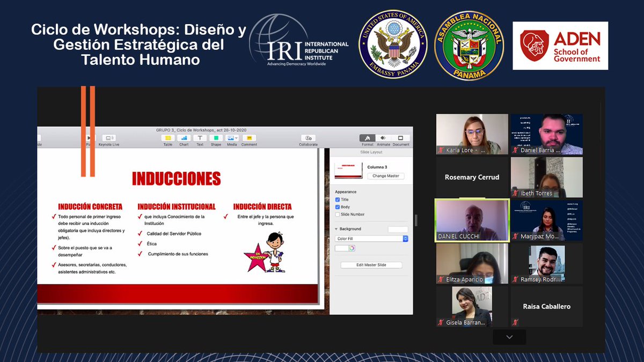Viewport: 644px width, 362px height.
Task: Select Daniel Barria's video tile
Action: [547, 134]
